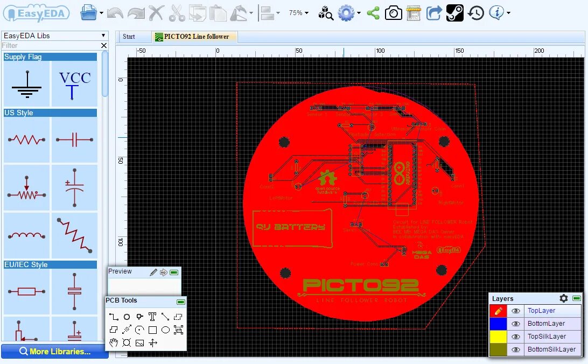Click the green Share icon
This screenshot has height=364, width=588.
tap(373, 13)
